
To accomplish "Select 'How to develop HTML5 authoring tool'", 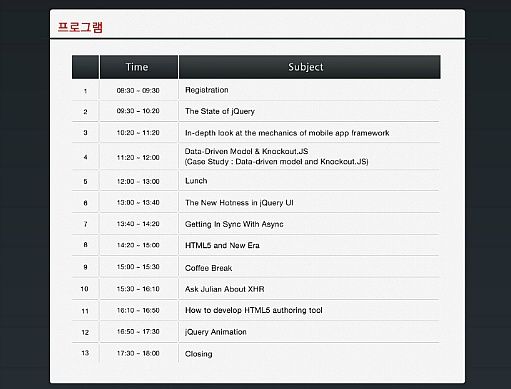I will [254, 310].
